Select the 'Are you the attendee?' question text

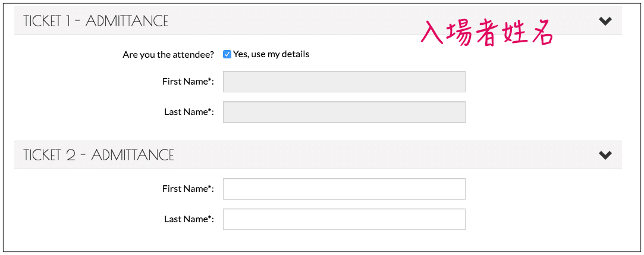point(168,55)
